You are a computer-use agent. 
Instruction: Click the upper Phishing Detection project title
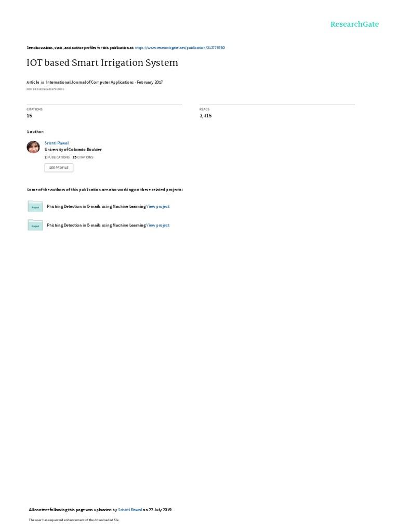tap(96, 207)
